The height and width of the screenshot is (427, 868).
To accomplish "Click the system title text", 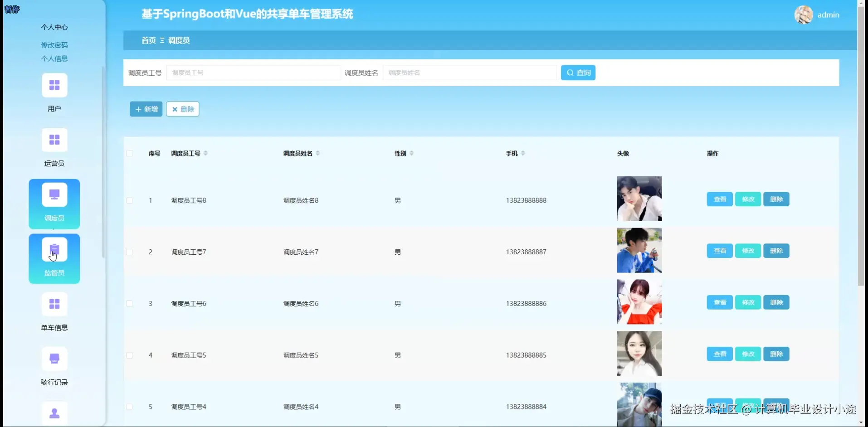I will click(247, 14).
